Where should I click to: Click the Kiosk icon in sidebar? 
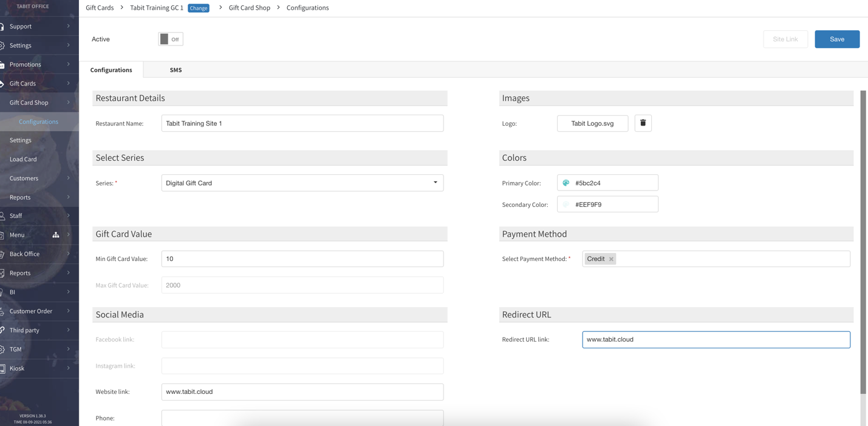point(2,368)
